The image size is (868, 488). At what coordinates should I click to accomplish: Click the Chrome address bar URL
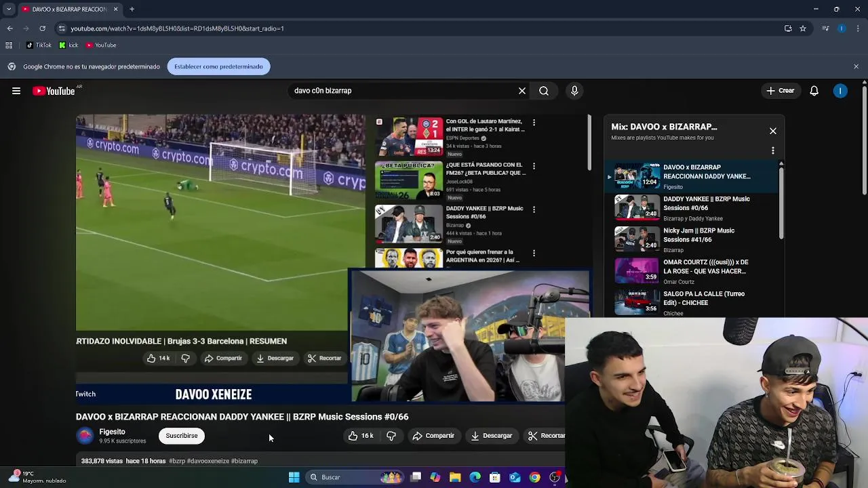coord(177,28)
